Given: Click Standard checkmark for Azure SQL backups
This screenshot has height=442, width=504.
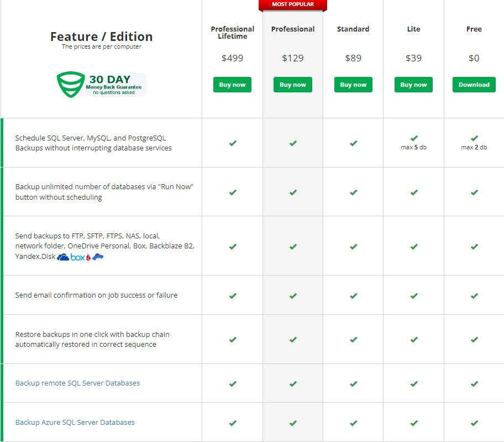Looking at the screenshot, I should click(353, 423).
